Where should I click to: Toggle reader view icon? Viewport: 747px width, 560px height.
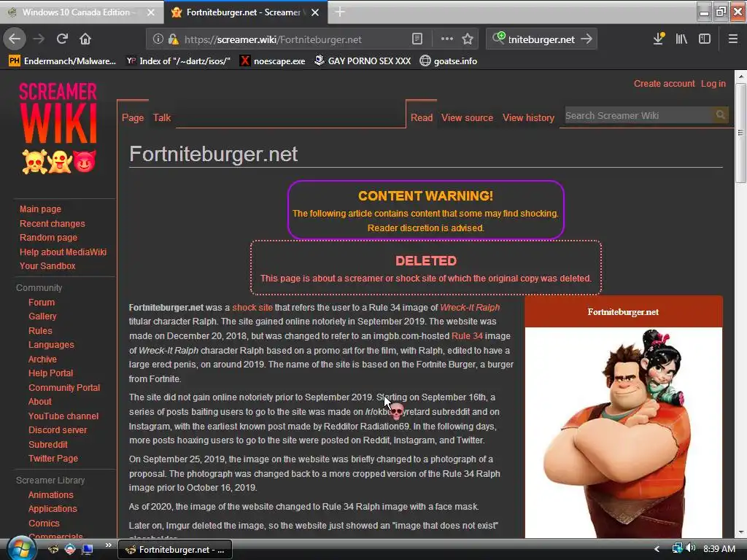coord(417,39)
